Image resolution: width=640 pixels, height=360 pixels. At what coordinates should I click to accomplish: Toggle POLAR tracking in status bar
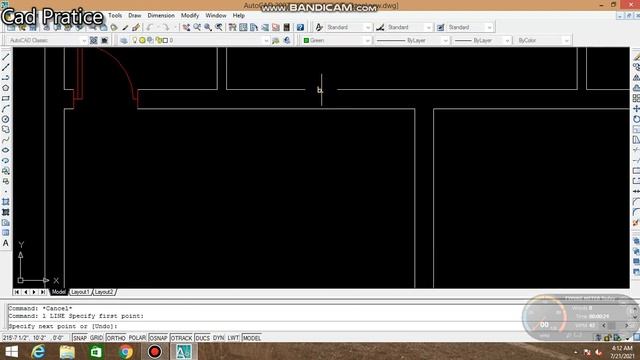pos(137,338)
